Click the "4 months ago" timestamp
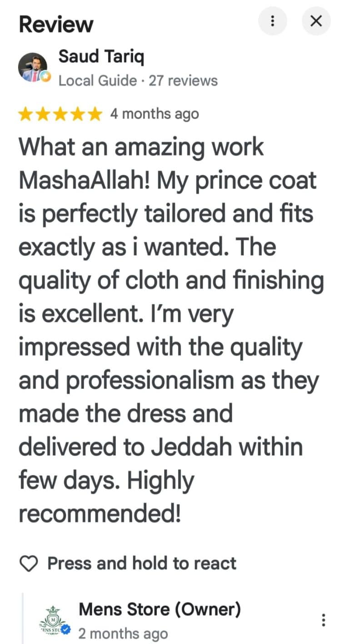349x644 pixels. 155,114
